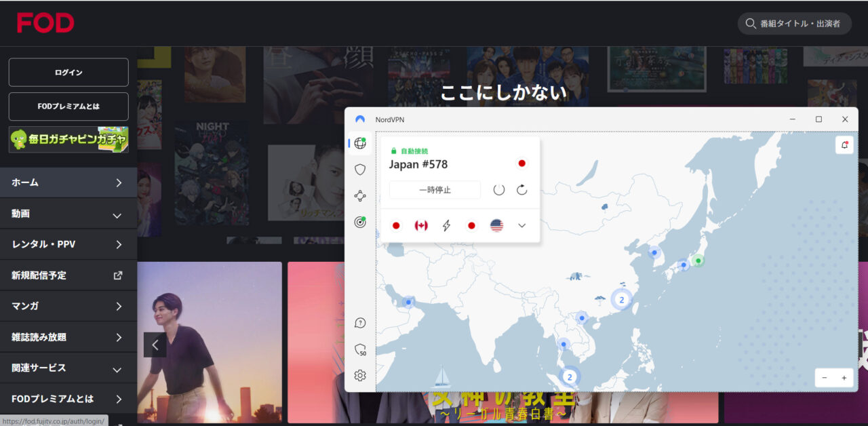Open the NordVPN help question-mark icon
Screen dimensions: 868x426
(360, 323)
